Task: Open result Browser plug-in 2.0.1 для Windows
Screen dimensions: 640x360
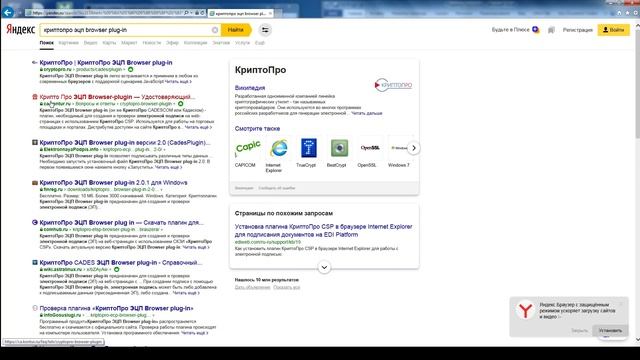Action: coord(113,182)
